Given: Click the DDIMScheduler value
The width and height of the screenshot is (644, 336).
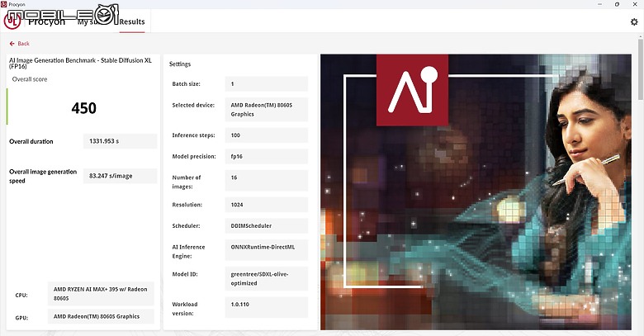Looking at the screenshot, I should pyautogui.click(x=266, y=226).
